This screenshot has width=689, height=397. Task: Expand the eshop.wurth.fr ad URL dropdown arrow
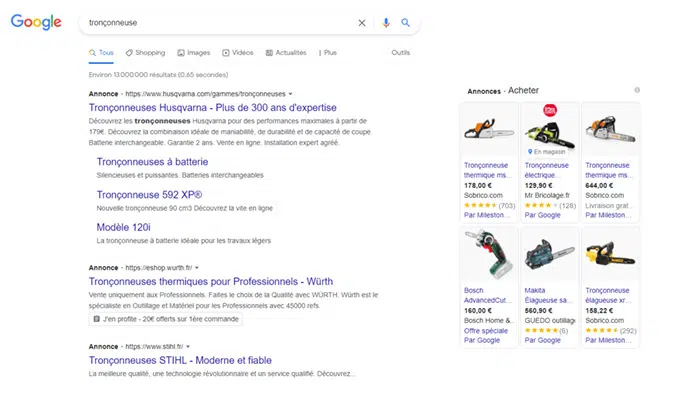197,268
